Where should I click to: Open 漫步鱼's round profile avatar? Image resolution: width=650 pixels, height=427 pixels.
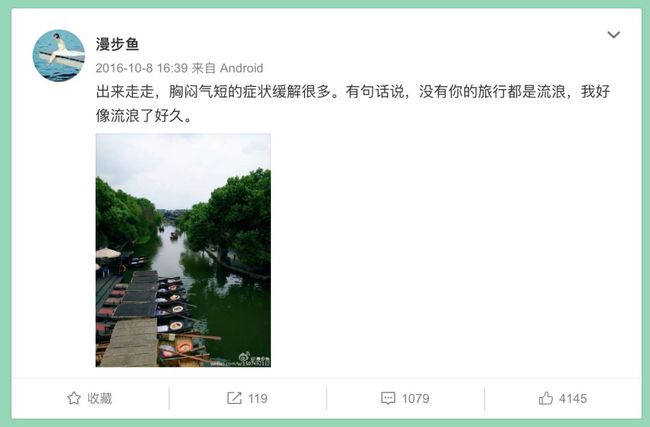coord(59,56)
